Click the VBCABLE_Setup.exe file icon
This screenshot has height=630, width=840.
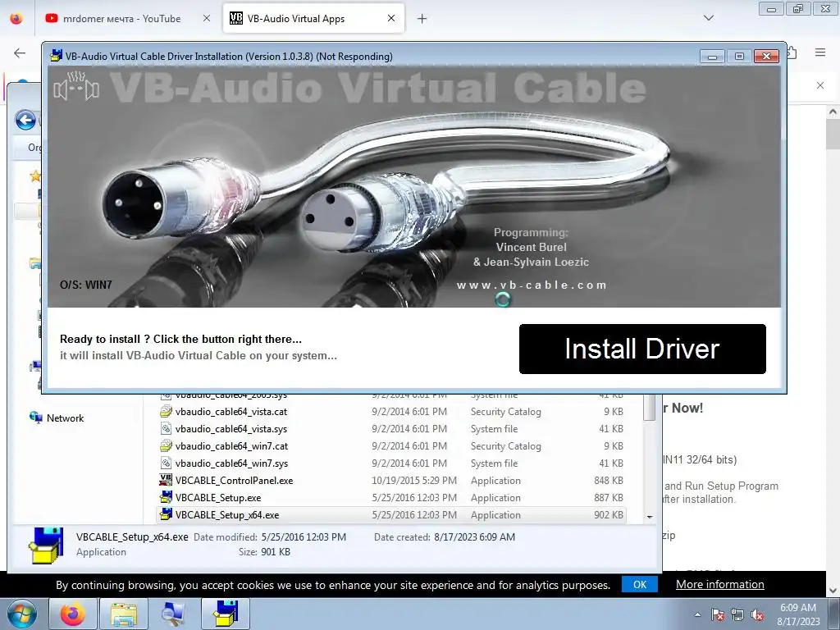click(166, 497)
